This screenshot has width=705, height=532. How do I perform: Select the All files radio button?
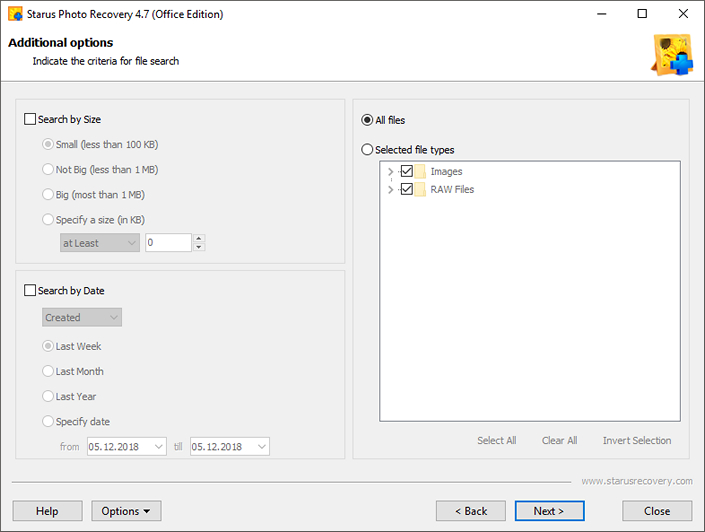click(x=367, y=120)
